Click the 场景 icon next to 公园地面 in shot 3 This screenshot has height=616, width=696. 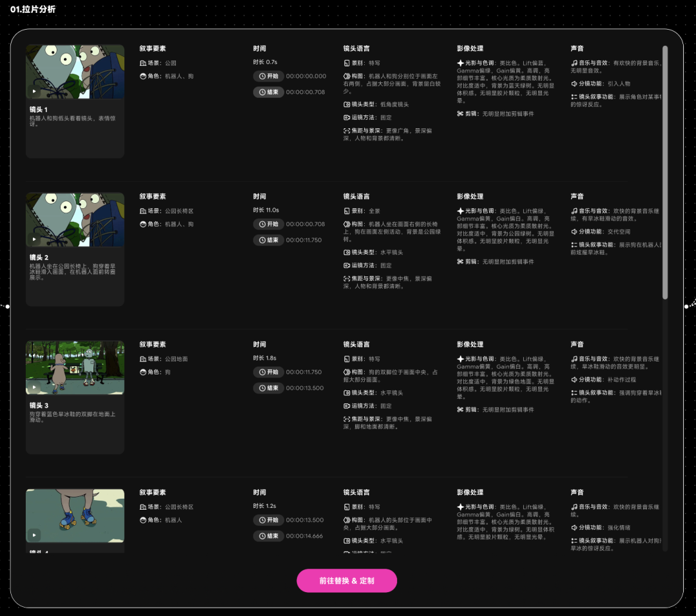(x=143, y=359)
